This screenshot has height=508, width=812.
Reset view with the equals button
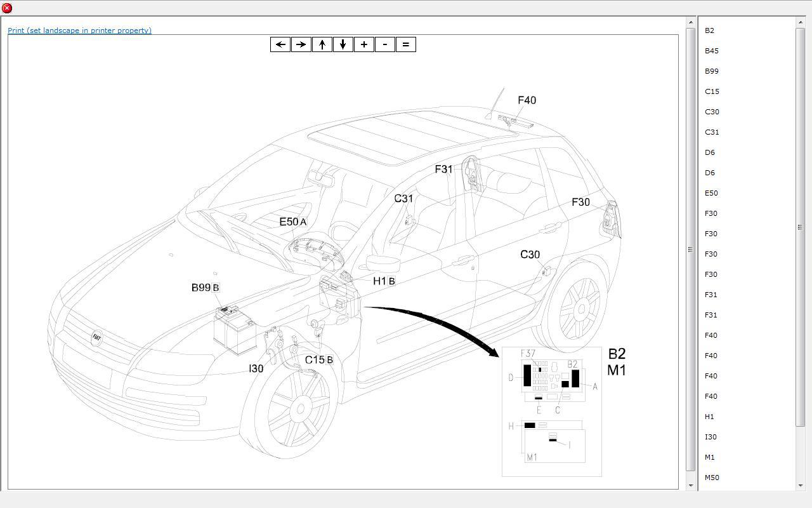(x=406, y=44)
